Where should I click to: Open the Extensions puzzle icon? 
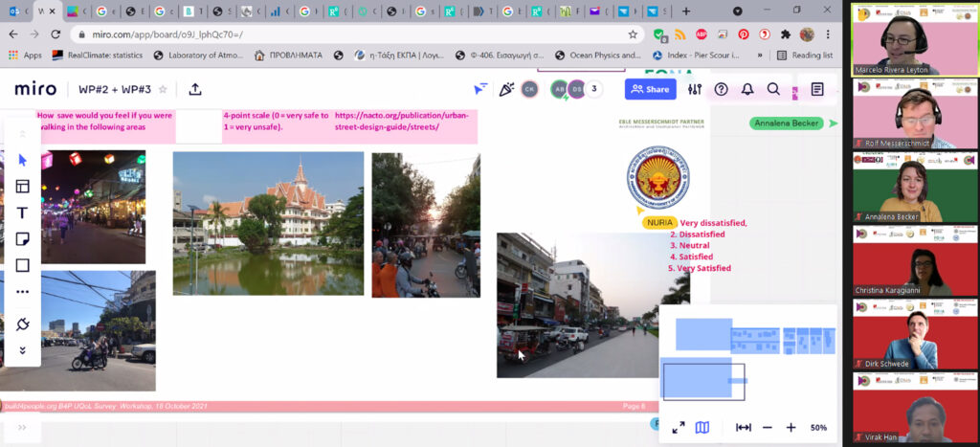click(786, 34)
